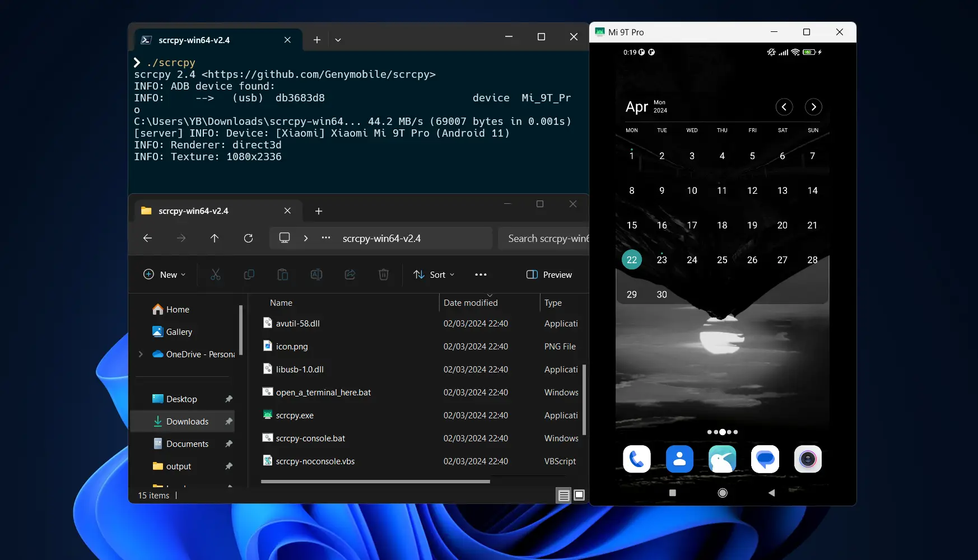Click the PC icon in the address bar
978x560 pixels.
(x=285, y=238)
